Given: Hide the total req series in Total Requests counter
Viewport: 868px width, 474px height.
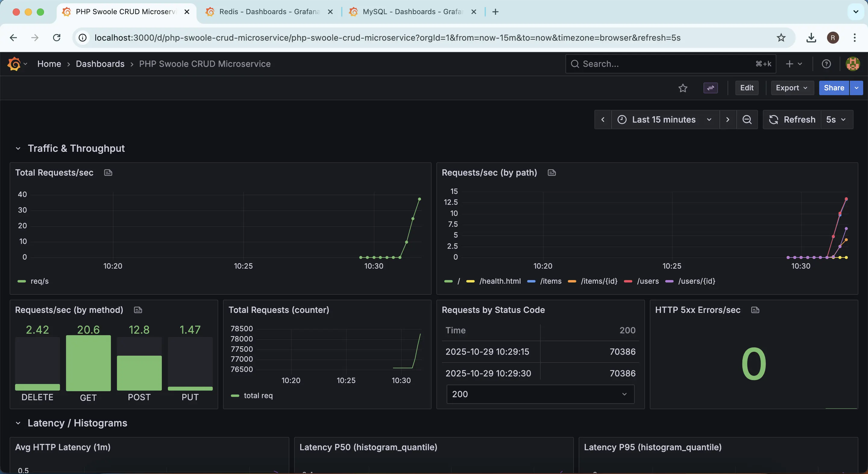Looking at the screenshot, I should (x=259, y=395).
